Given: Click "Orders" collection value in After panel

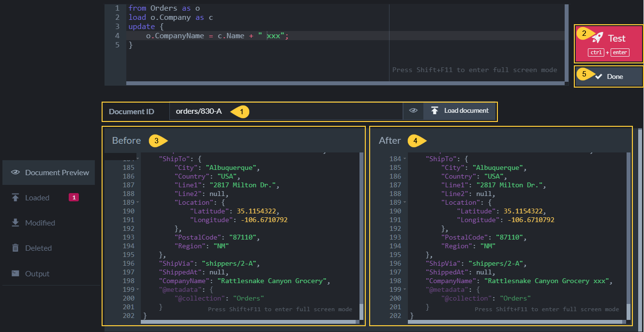Looking at the screenshot, I should (x=516, y=299).
